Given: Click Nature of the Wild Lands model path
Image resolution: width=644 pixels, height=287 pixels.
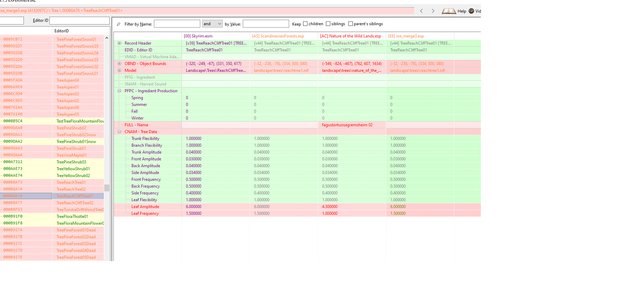Looking at the screenshot, I should pyautogui.click(x=352, y=70).
